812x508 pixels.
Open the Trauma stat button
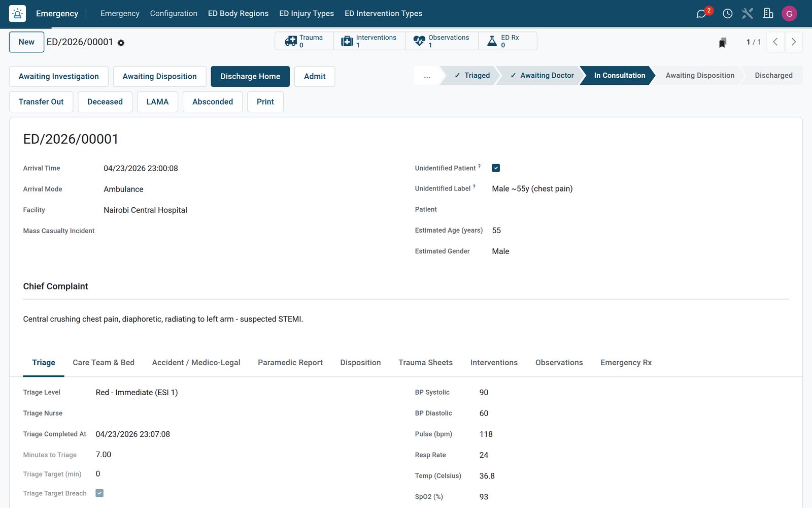pos(304,41)
